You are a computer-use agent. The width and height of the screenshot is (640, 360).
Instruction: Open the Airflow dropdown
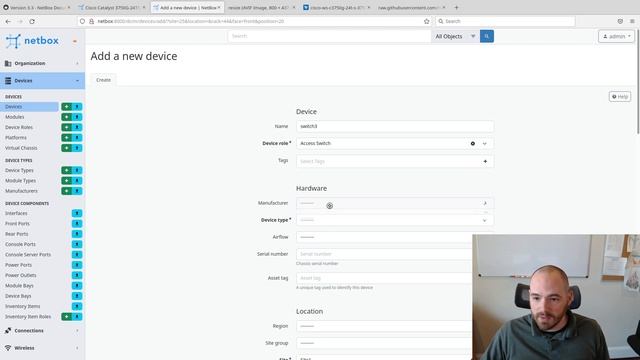(x=384, y=237)
